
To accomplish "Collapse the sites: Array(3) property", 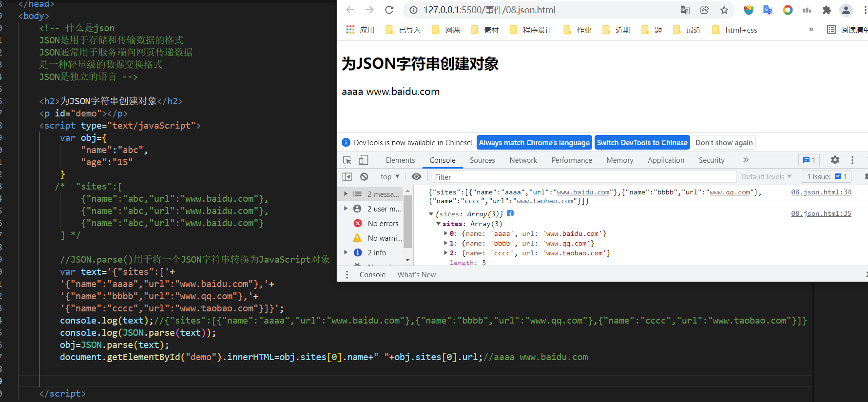I will pos(438,224).
